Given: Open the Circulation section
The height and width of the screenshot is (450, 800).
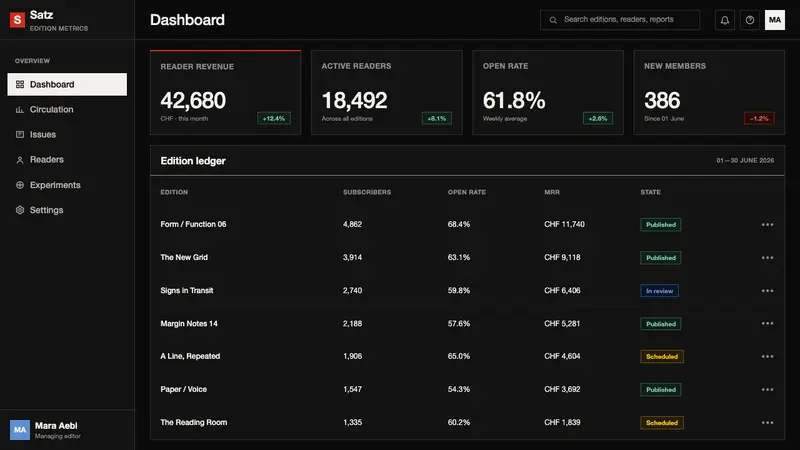Looking at the screenshot, I should tap(67, 109).
